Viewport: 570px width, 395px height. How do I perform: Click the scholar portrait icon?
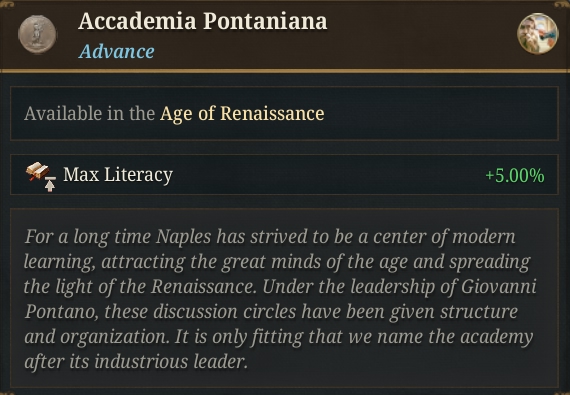coord(537,33)
